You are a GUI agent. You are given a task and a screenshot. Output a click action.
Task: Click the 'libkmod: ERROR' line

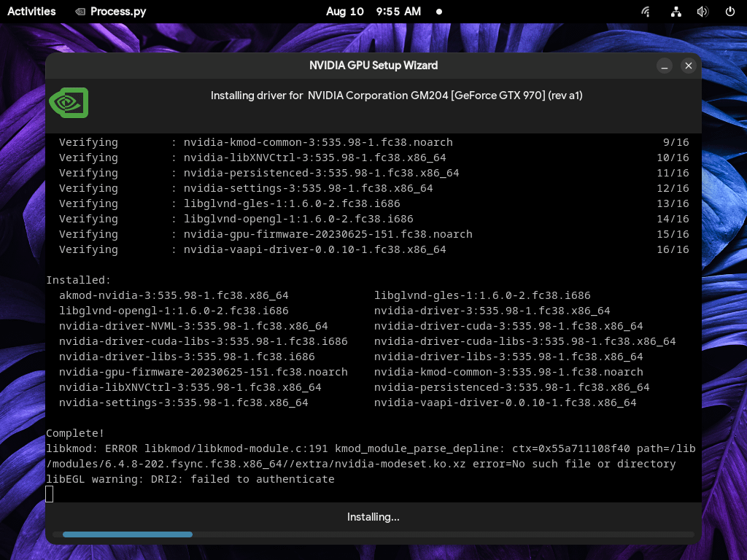(371, 448)
